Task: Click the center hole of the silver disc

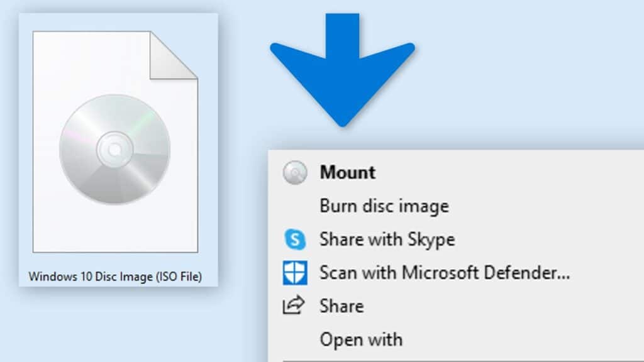Action: click(x=114, y=150)
